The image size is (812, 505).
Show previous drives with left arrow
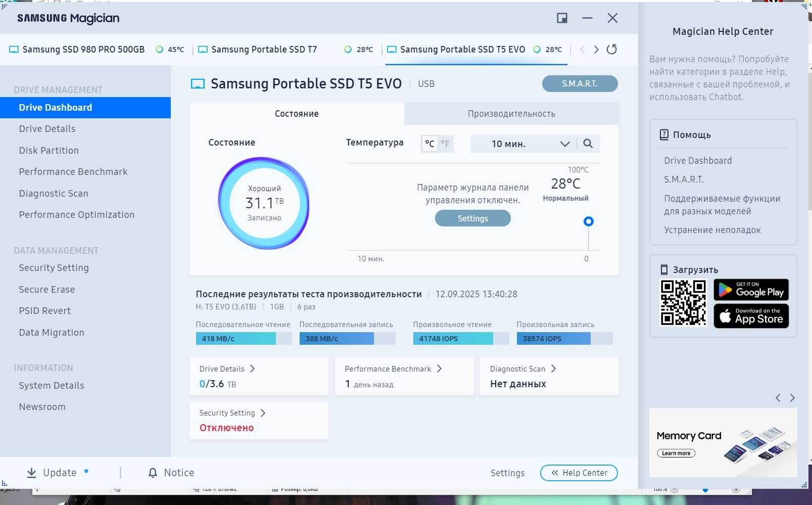pyautogui.click(x=583, y=50)
